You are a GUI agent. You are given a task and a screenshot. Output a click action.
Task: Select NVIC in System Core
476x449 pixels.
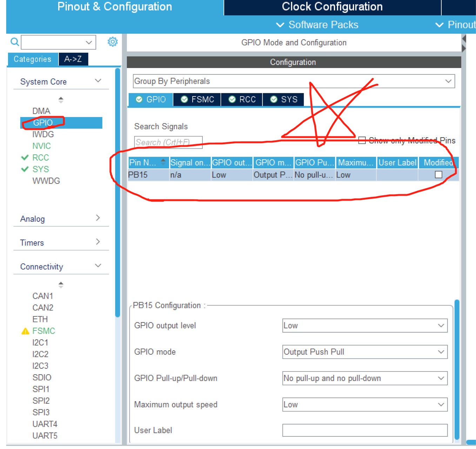point(42,146)
